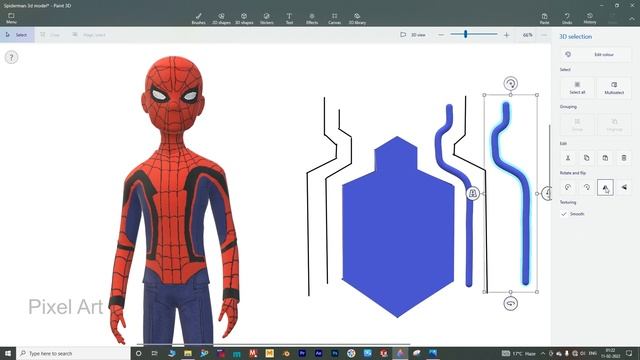Toggle the 3D view mode
This screenshot has width=640, height=360.
413,35
